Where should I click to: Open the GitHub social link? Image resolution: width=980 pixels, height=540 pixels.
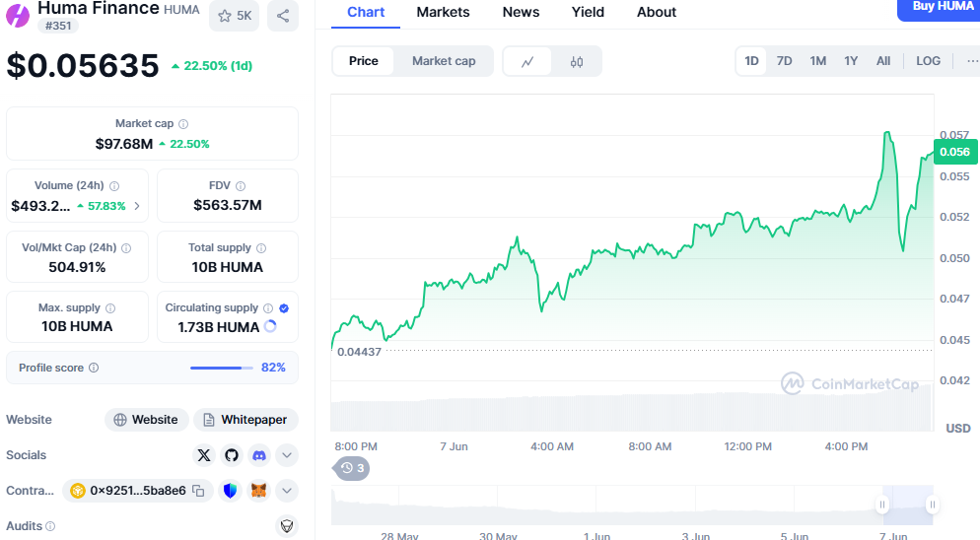click(x=232, y=455)
